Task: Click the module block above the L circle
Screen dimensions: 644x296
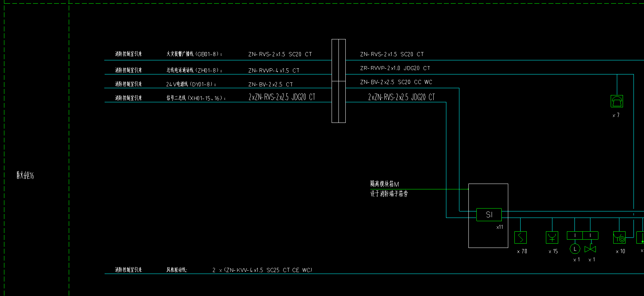Action: click(575, 235)
